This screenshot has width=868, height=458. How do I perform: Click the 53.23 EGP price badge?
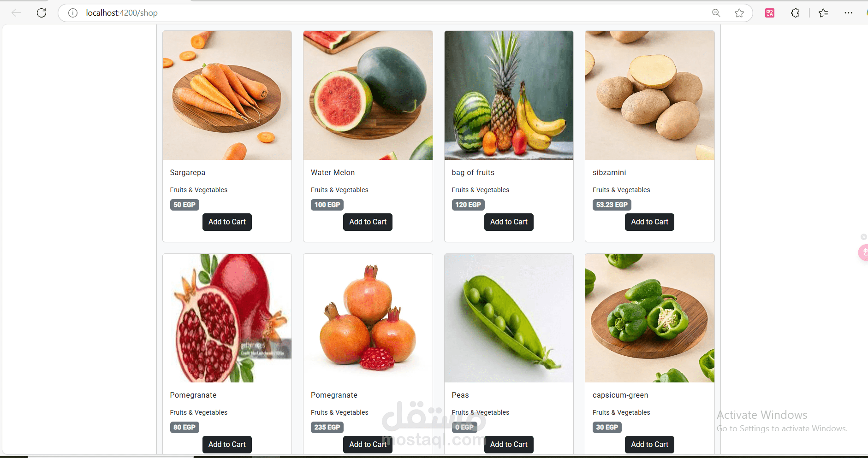(612, 205)
